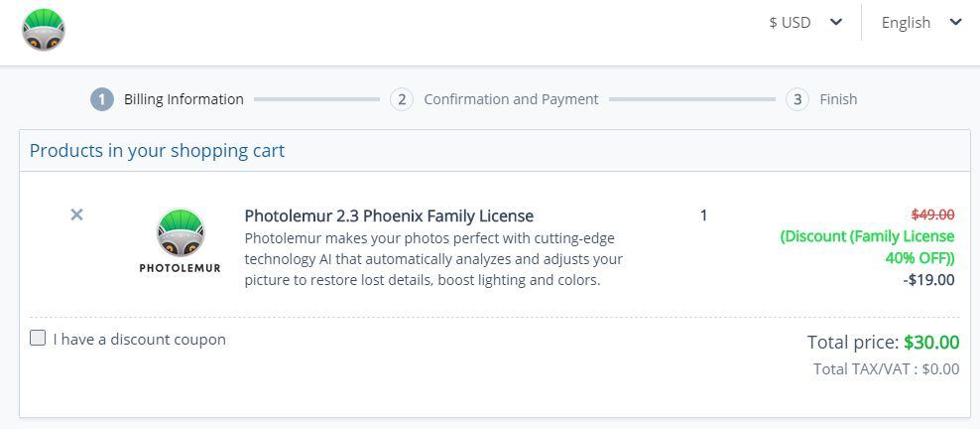Screen dimensions: 980x429
Task: Click the Photolemur product image in cart
Action: point(180,241)
